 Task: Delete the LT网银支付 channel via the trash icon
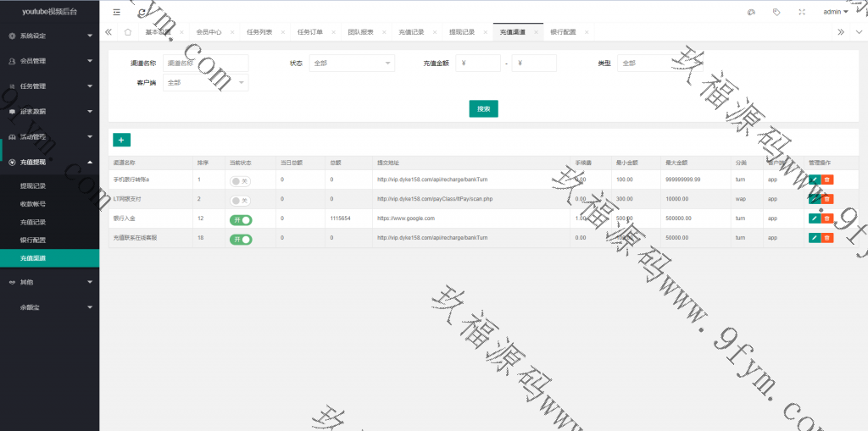point(827,199)
